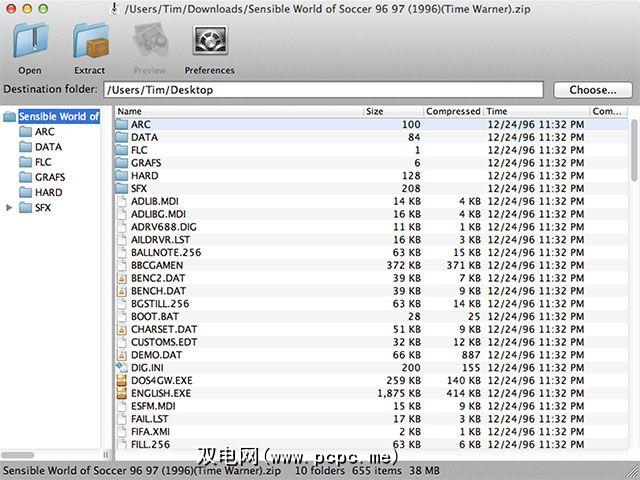This screenshot has width=640, height=480.
Task: Click the HARD folder icon in file list
Action: click(122, 176)
